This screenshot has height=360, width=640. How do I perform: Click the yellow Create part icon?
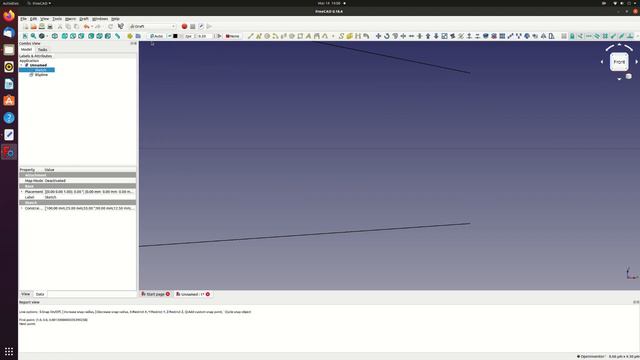coord(130,36)
